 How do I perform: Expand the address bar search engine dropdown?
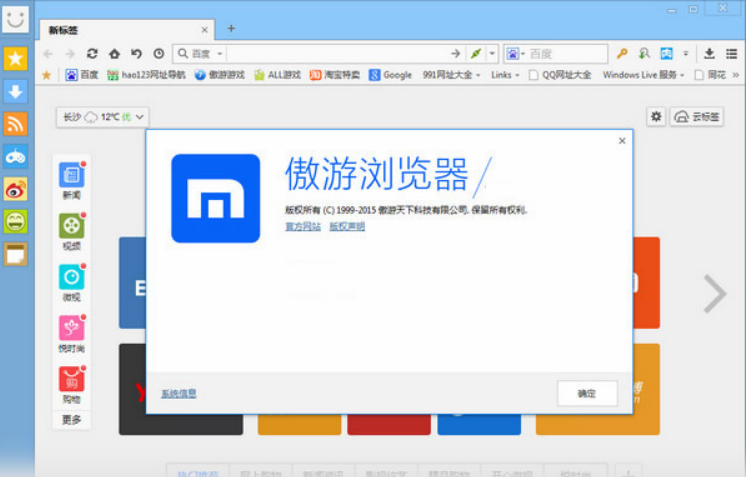[220, 54]
